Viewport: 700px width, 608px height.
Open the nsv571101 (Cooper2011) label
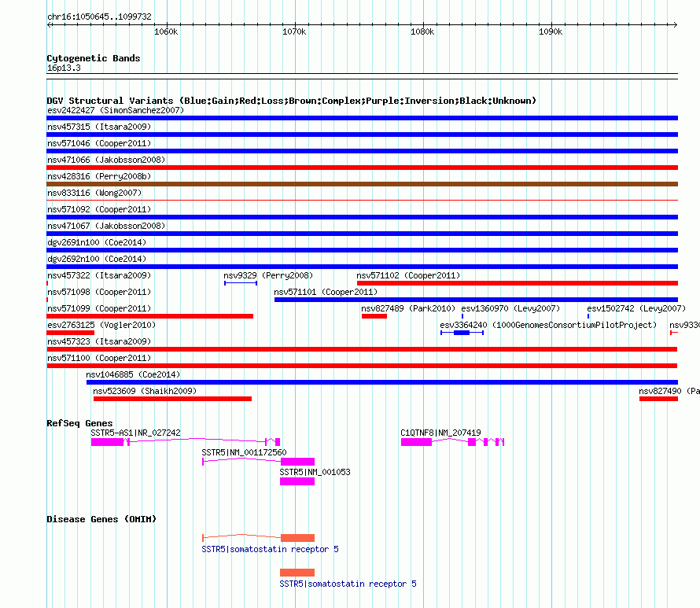[326, 292]
